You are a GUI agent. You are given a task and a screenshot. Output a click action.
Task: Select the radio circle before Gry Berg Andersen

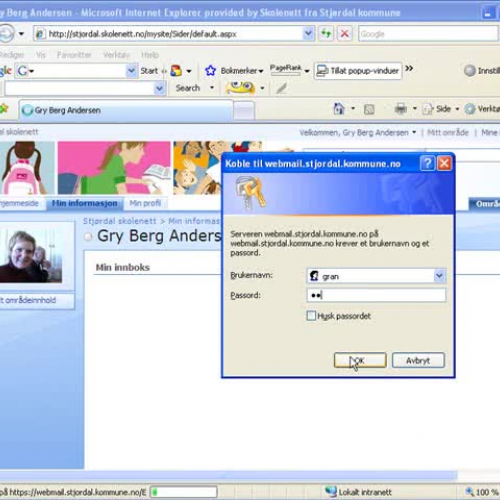(88, 237)
